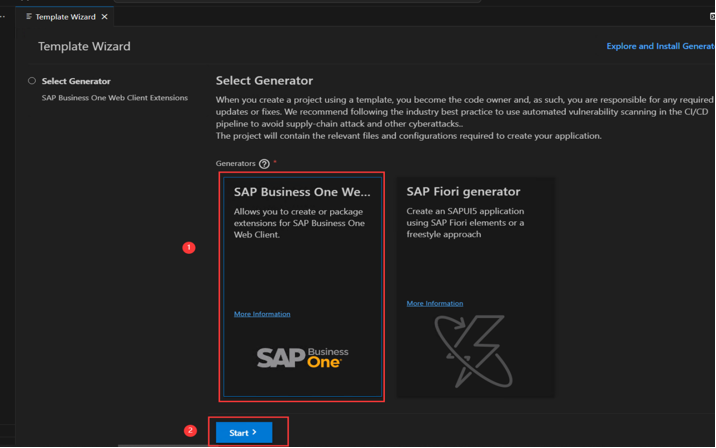Click the red number 1 badge

[189, 247]
